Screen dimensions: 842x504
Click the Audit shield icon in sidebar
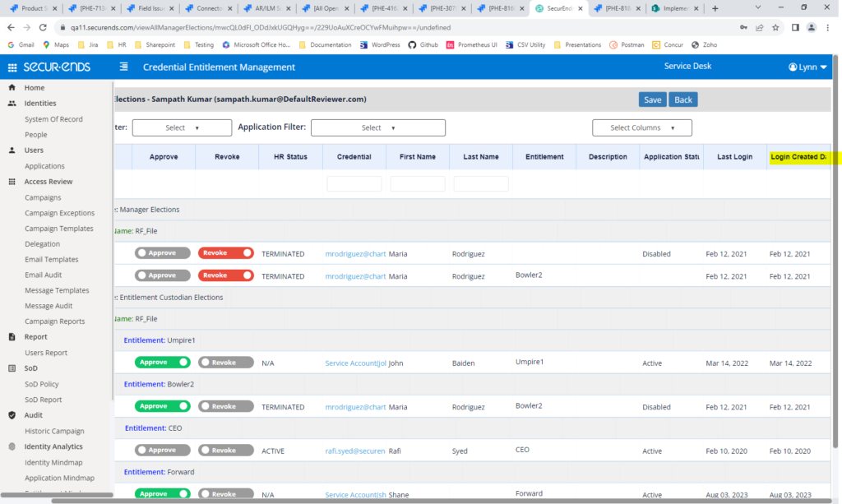(12, 415)
